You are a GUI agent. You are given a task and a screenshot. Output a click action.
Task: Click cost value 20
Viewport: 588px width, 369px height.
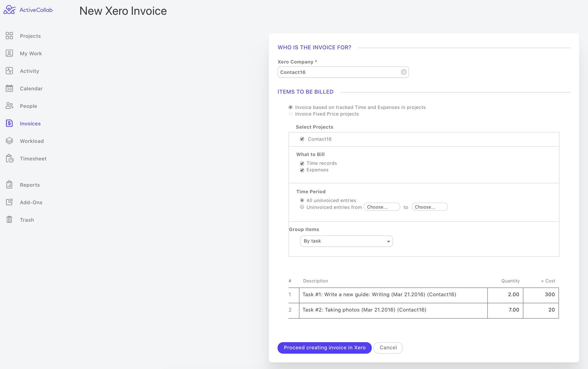click(541, 310)
